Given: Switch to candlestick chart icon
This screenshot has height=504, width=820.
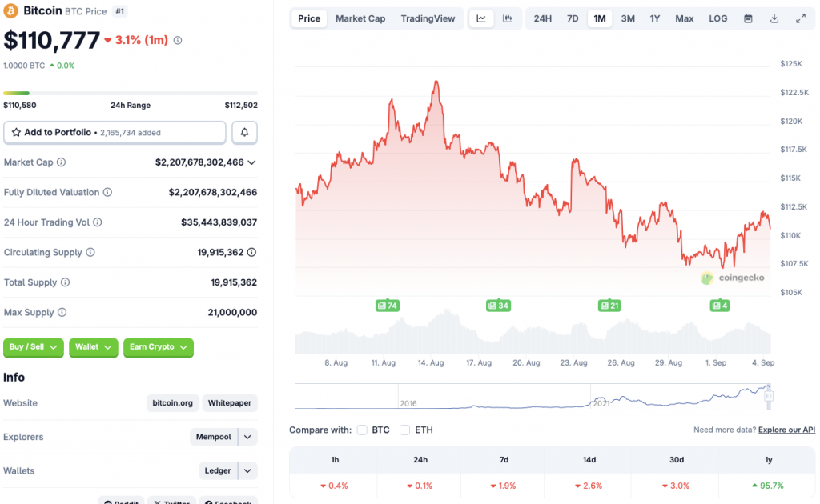Looking at the screenshot, I should [508, 18].
